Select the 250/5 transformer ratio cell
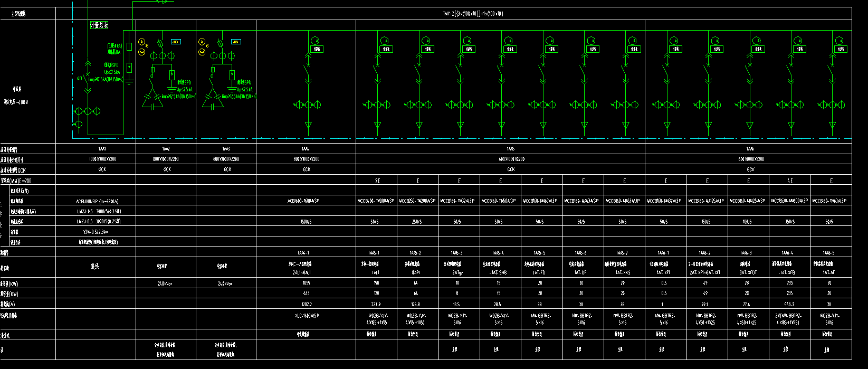The height and width of the screenshot is (369, 868). pyautogui.click(x=417, y=222)
